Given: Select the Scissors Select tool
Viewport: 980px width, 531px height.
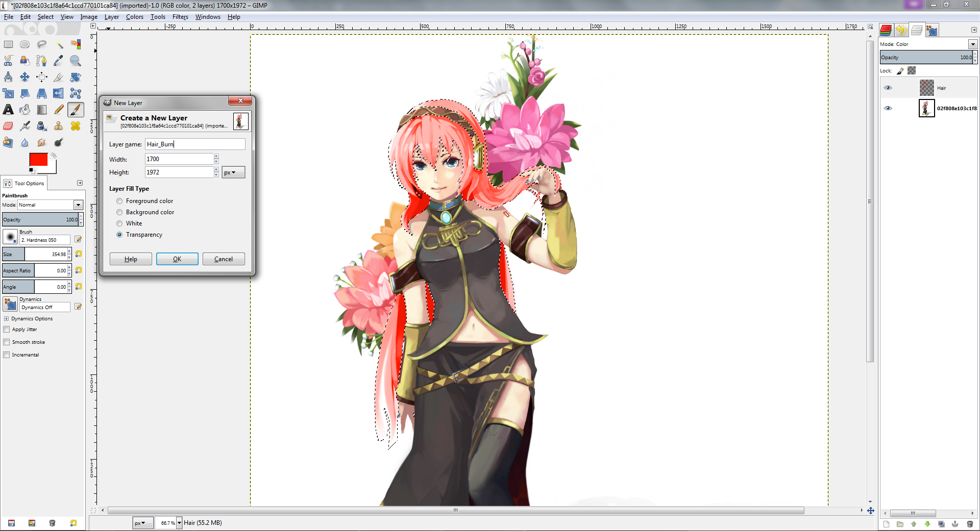Looking at the screenshot, I should [8, 61].
